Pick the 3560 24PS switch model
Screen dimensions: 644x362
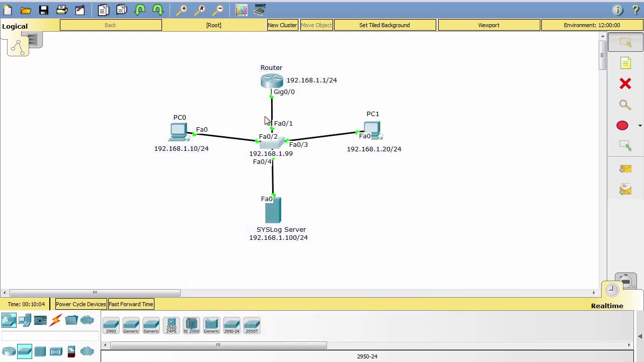171,325
